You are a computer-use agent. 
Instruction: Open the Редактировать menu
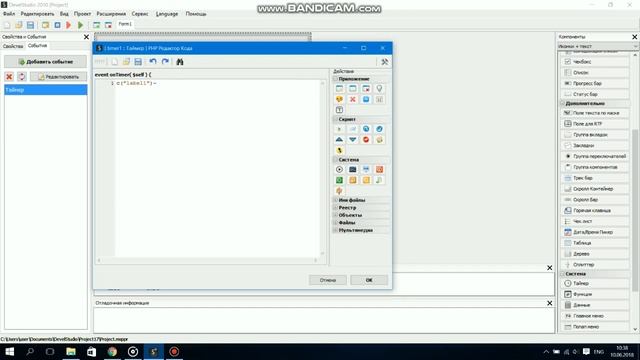tap(37, 14)
